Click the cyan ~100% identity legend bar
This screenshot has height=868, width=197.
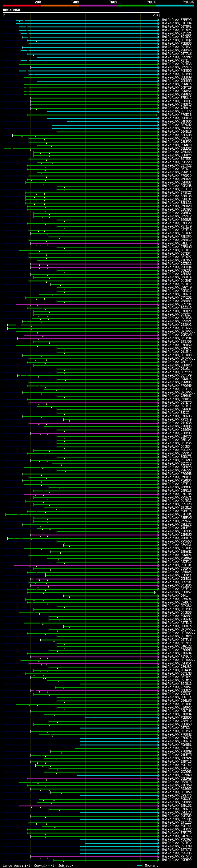click(175, 6)
